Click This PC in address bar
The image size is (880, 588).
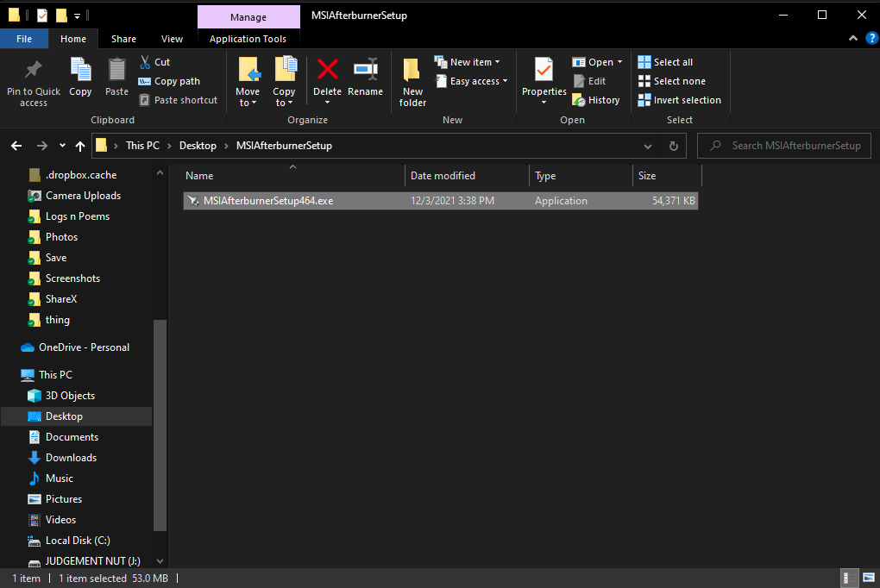(142, 146)
